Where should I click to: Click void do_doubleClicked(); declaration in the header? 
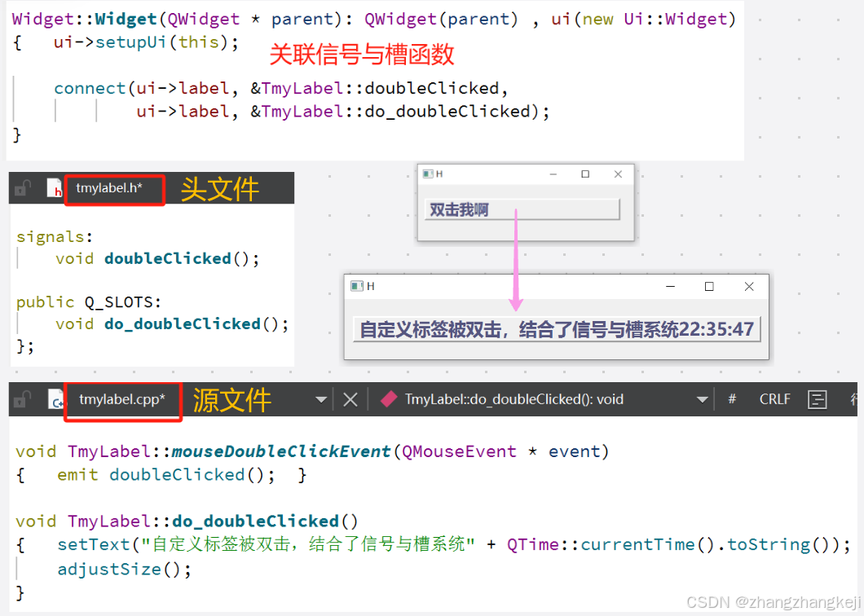[x=172, y=324]
